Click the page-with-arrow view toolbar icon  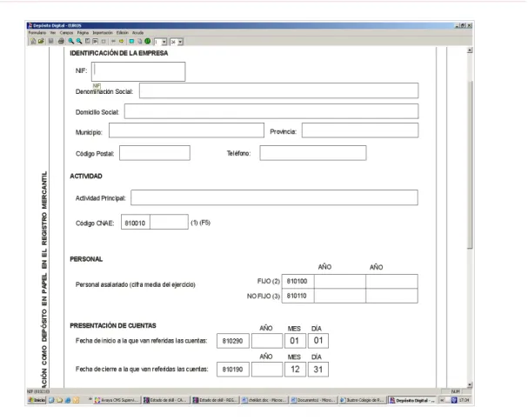pyautogui.click(x=96, y=42)
